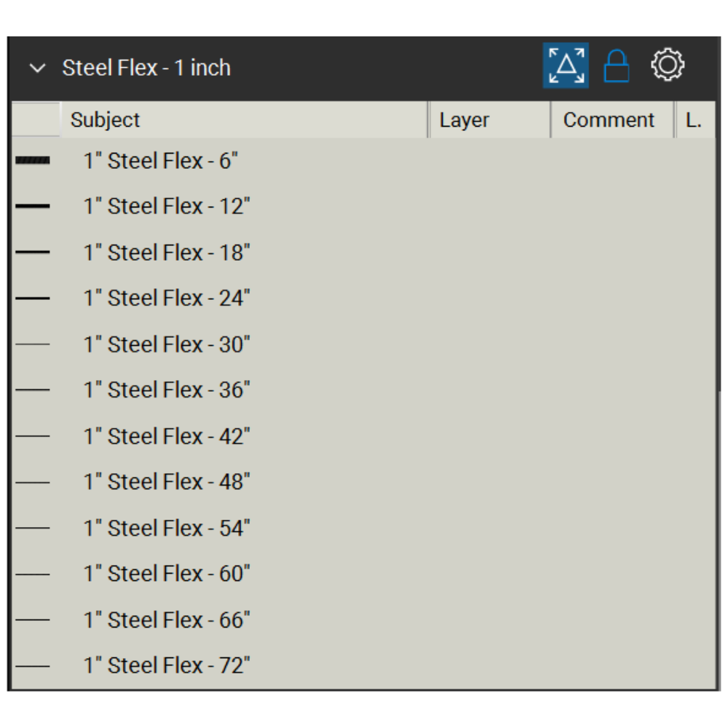Click line icon for Steel Flex - 60"
Viewport: 728px width, 728px height.
tap(33, 574)
